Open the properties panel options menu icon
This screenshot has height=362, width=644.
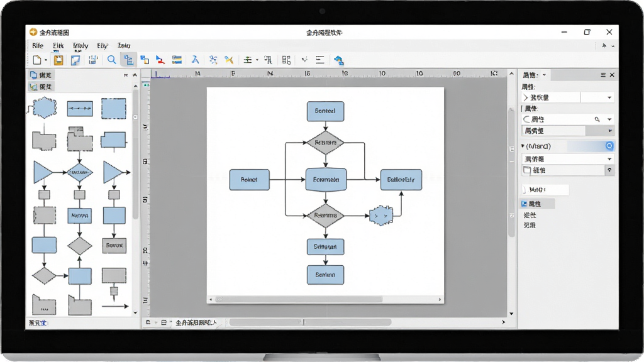tap(603, 75)
